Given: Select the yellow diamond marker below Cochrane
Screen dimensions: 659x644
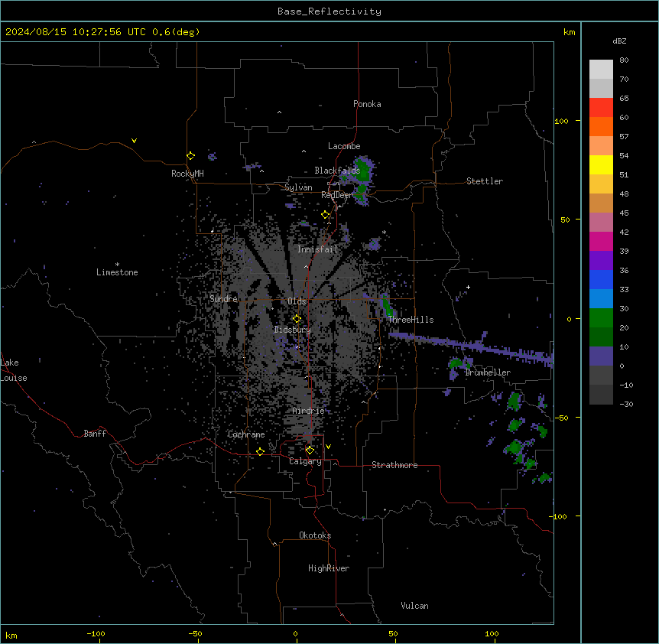Looking at the screenshot, I should [260, 451].
